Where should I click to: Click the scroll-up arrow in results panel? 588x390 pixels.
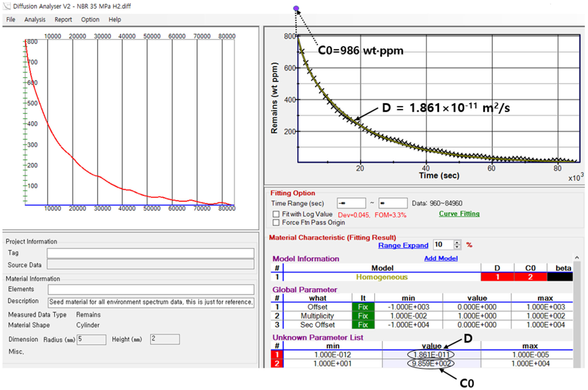click(x=577, y=258)
